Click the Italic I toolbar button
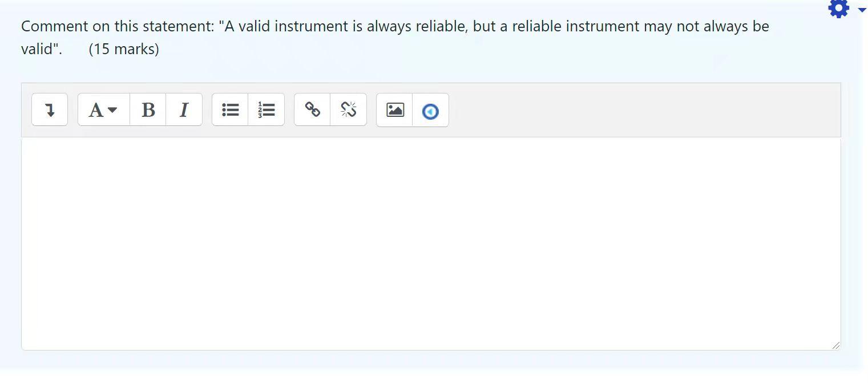This screenshot has width=868, height=383. pyautogui.click(x=184, y=109)
